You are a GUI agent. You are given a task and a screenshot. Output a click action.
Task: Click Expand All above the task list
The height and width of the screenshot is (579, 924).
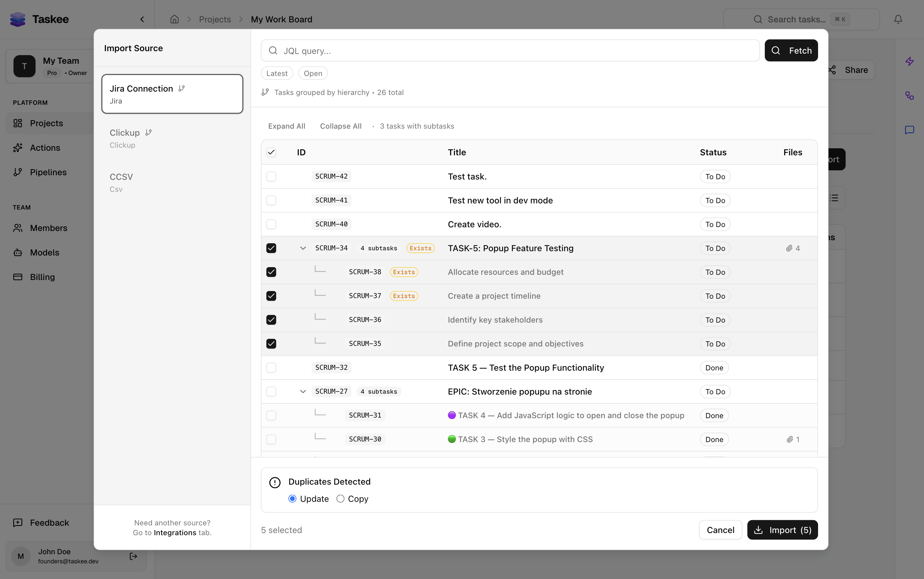pyautogui.click(x=287, y=126)
